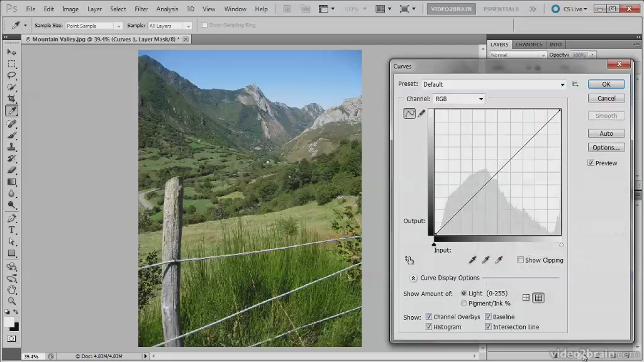Image resolution: width=644 pixels, height=362 pixels.
Task: Select the Eyedropper tool in toolbox
Action: point(11,111)
